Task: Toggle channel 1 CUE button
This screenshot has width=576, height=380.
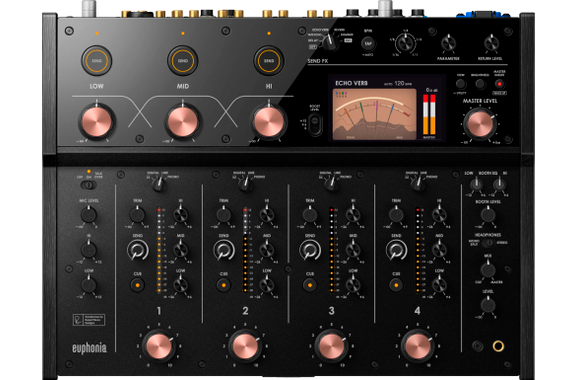Action: tap(137, 285)
